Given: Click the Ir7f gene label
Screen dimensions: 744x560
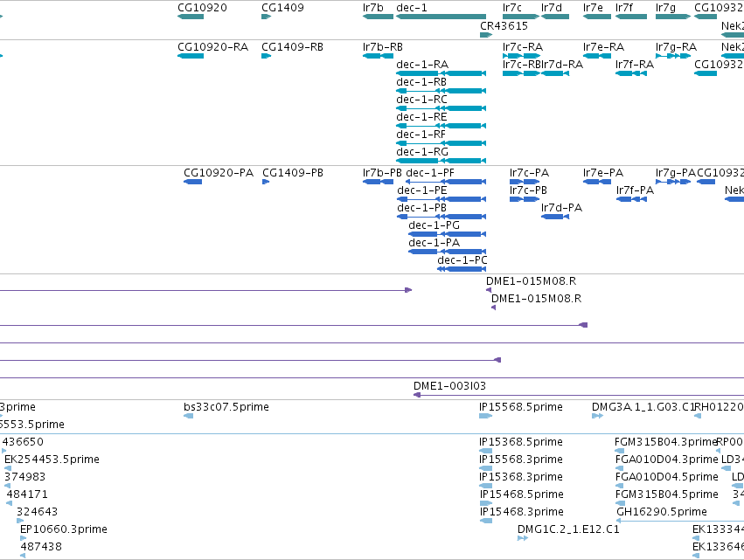Looking at the screenshot, I should click(x=624, y=8).
